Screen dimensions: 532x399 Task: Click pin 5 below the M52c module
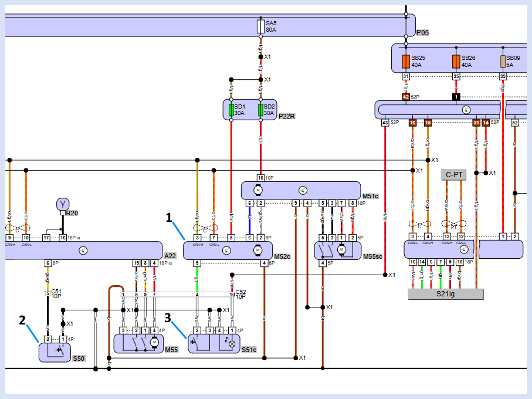click(x=197, y=263)
